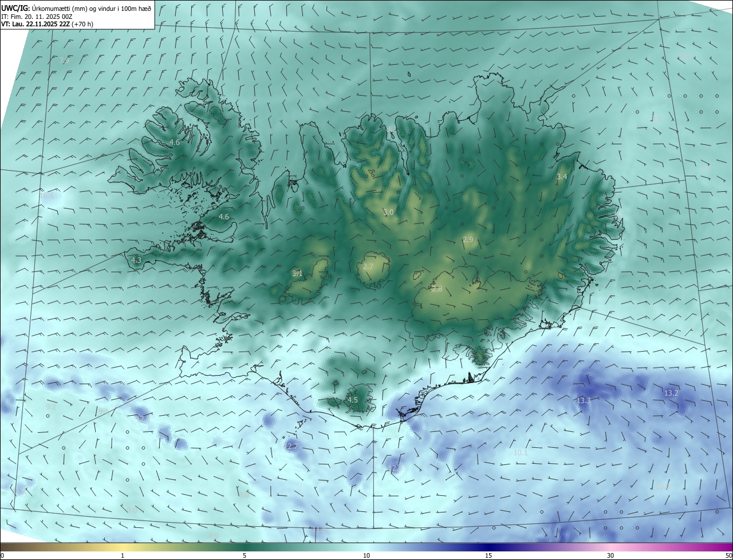
Task: Select the 3.4 precipitation value label
Action: (562, 177)
